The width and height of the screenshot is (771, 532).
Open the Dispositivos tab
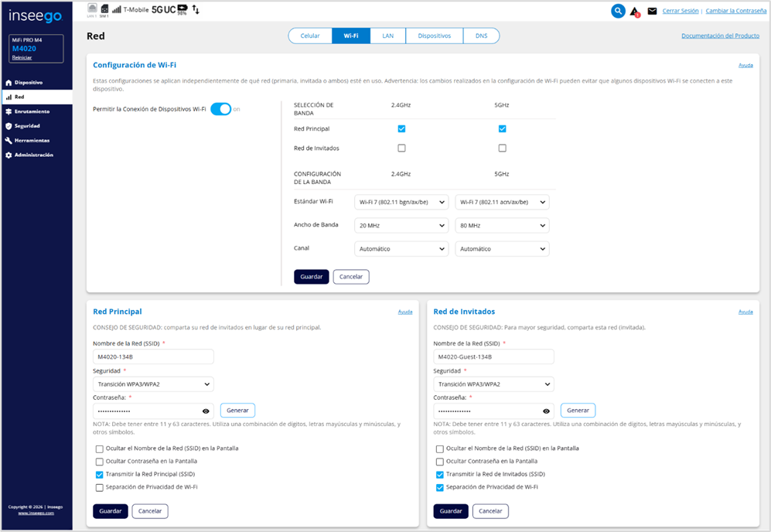[x=434, y=36]
